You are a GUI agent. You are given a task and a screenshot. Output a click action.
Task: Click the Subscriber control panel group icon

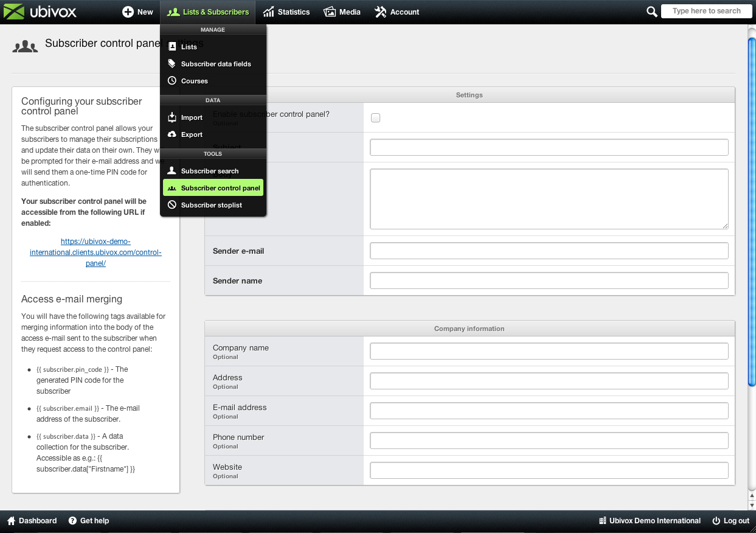(172, 188)
